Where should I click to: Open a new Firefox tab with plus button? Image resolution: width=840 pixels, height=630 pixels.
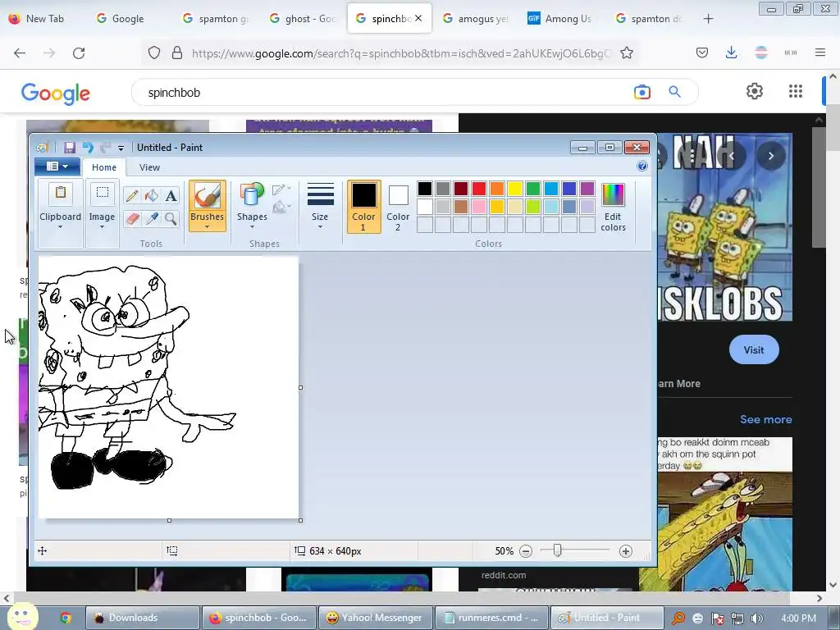(x=708, y=19)
